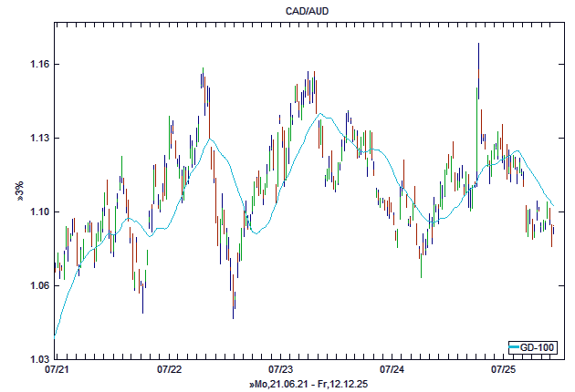Select the 07/24 x-axis date label

tap(392, 370)
